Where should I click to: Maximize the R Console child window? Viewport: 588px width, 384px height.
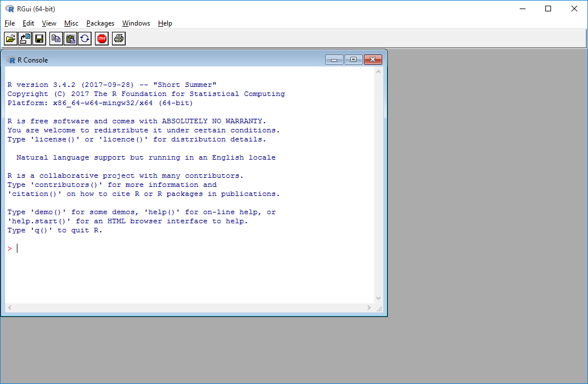click(x=353, y=60)
